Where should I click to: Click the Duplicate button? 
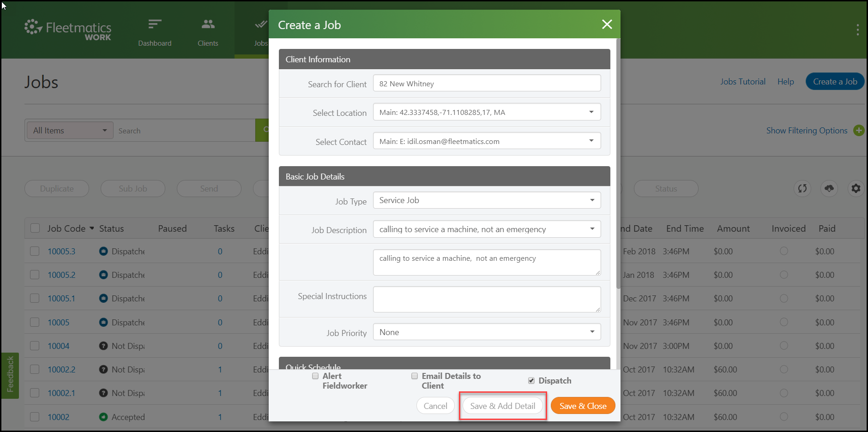tap(57, 188)
